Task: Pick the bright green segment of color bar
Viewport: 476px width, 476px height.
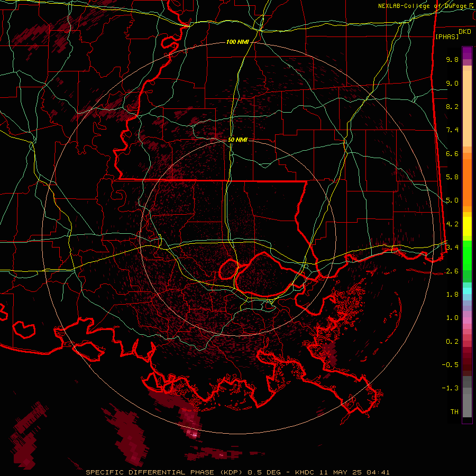Action: click(x=467, y=255)
